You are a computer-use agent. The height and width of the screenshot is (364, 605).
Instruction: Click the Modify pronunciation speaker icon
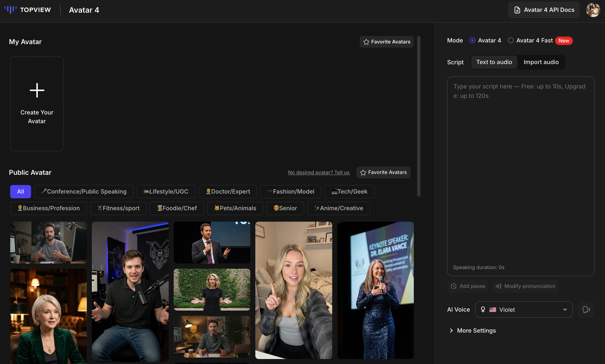[499, 286]
